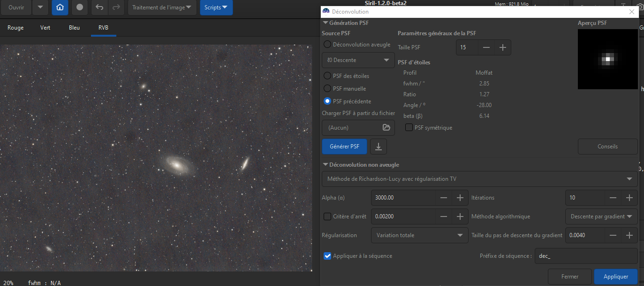Click the round record icon button
Image resolution: width=644 pixels, height=286 pixels.
pyautogui.click(x=80, y=8)
